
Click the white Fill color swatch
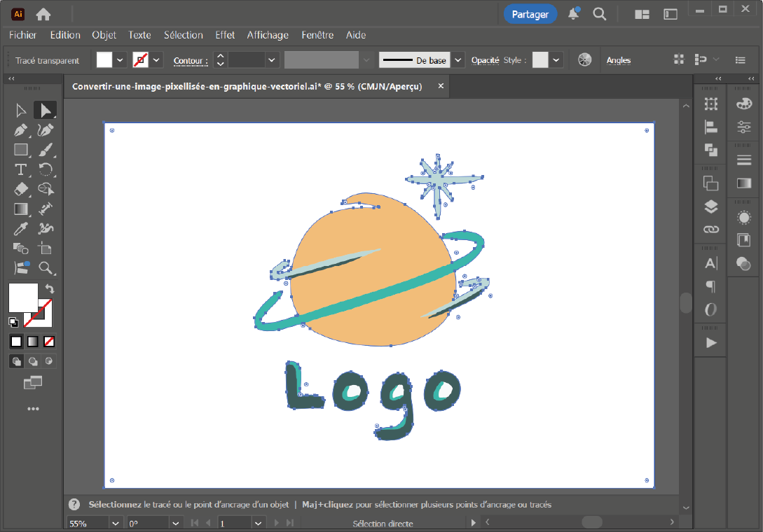22,297
